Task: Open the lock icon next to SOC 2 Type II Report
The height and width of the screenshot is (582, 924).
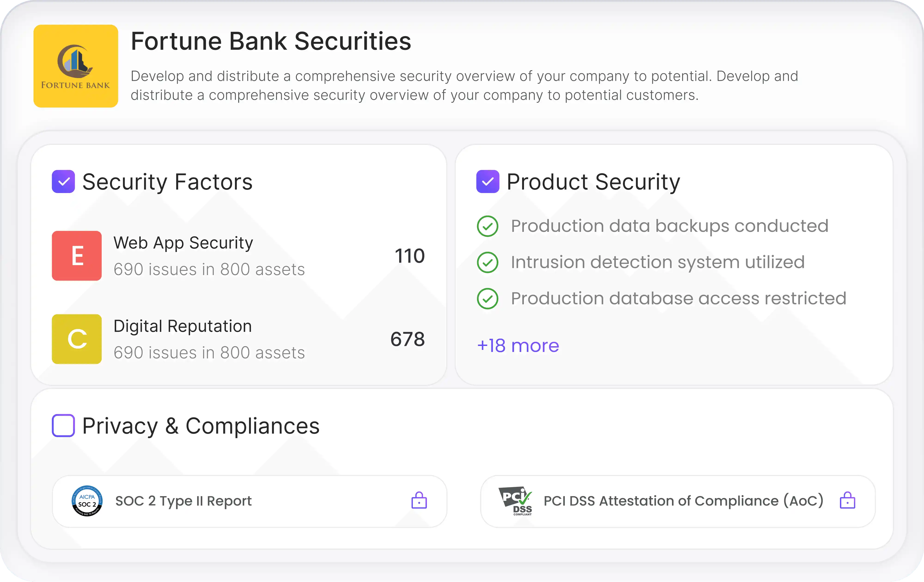Action: coord(419,501)
